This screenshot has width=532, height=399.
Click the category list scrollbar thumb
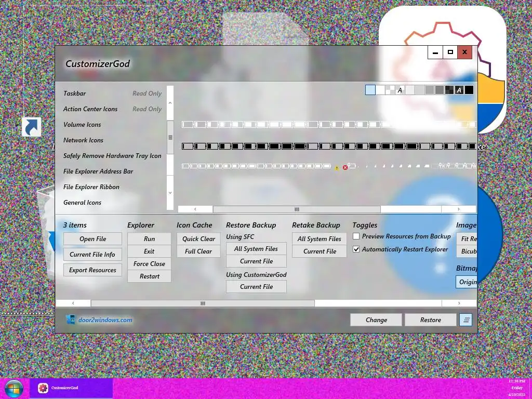[170, 137]
